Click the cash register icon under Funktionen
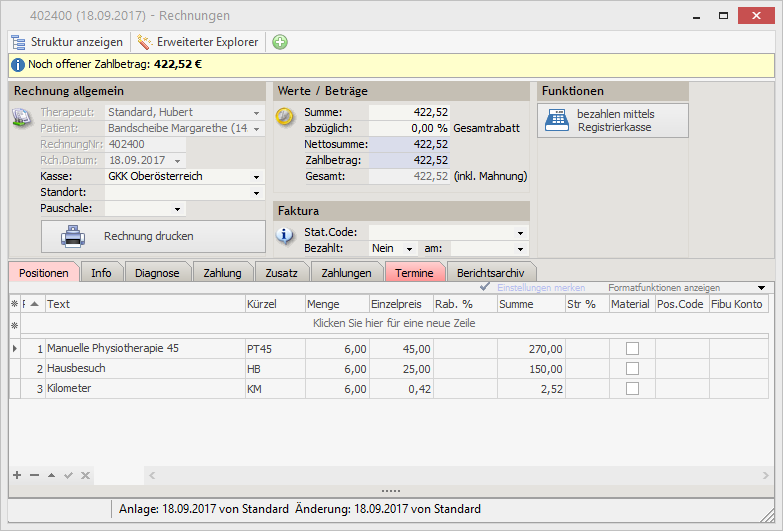Screen dimensions: 783x531 click(557, 121)
